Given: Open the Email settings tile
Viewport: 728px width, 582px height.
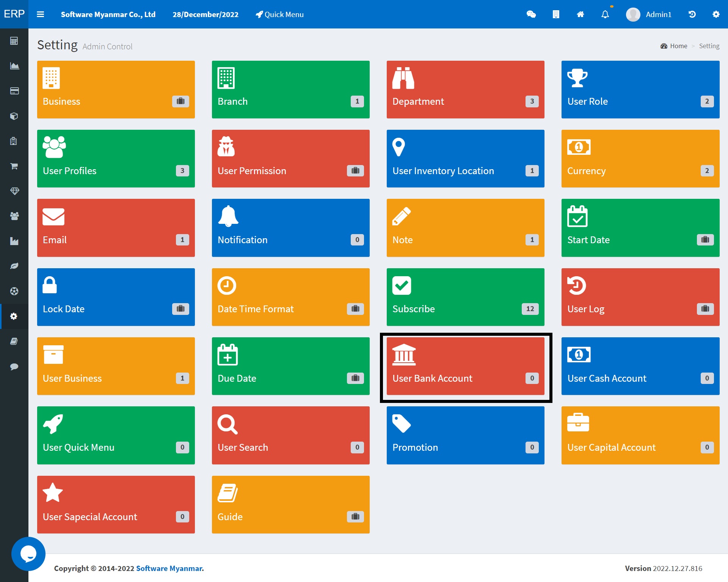Looking at the screenshot, I should pyautogui.click(x=116, y=228).
